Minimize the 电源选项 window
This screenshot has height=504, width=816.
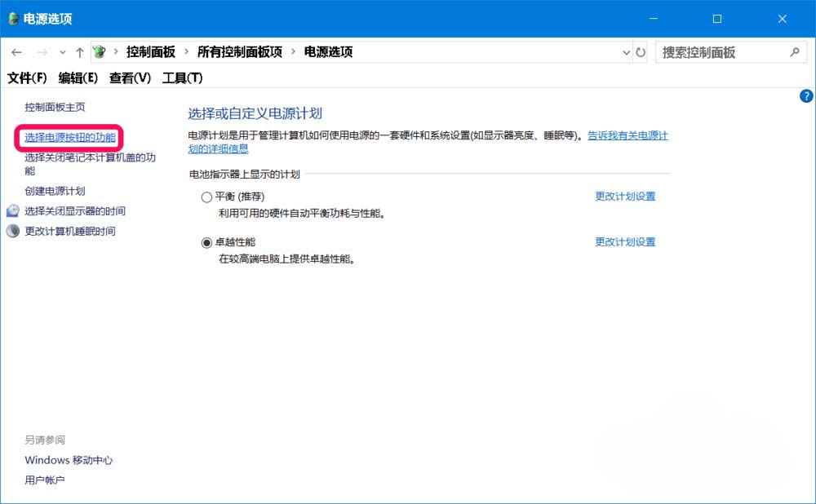(x=654, y=19)
